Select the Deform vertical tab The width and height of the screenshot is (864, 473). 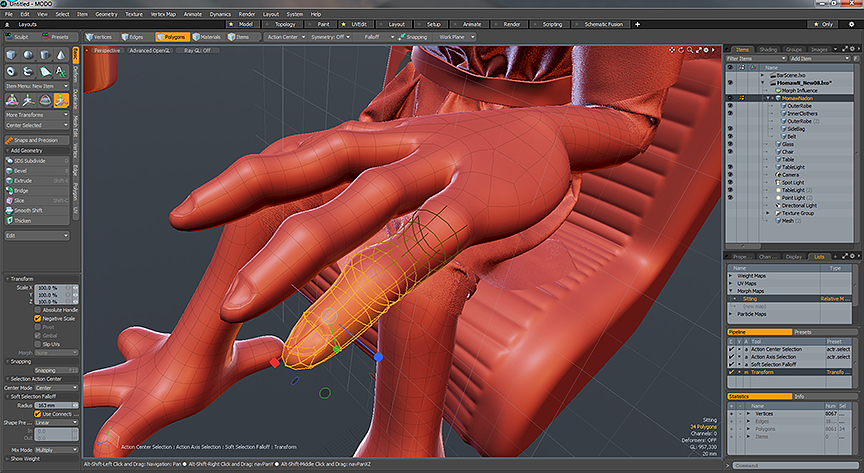(x=76, y=74)
